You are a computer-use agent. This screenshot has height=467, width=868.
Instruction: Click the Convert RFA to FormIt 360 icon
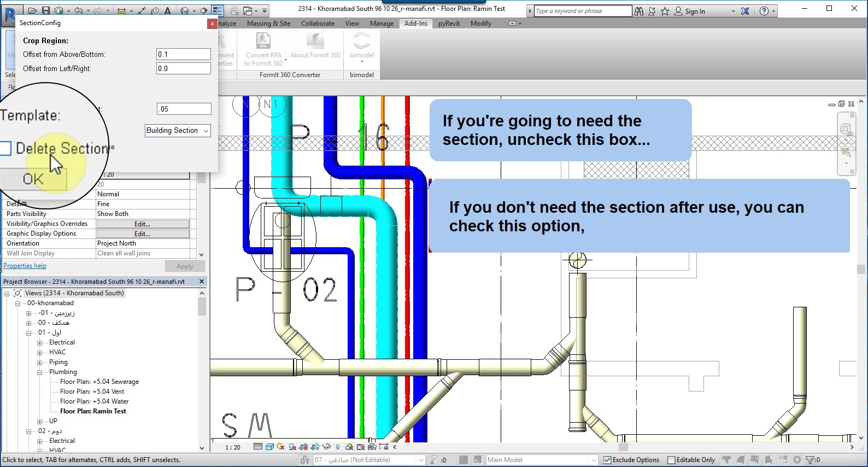click(263, 40)
